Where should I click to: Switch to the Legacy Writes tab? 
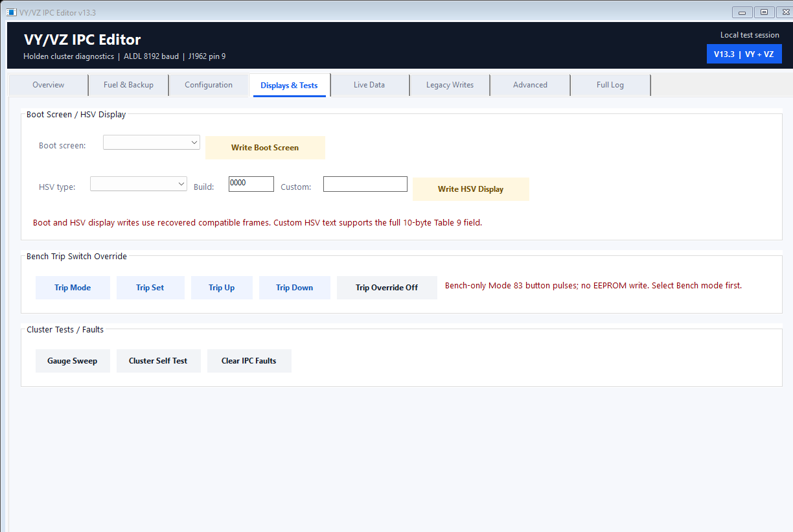click(450, 85)
